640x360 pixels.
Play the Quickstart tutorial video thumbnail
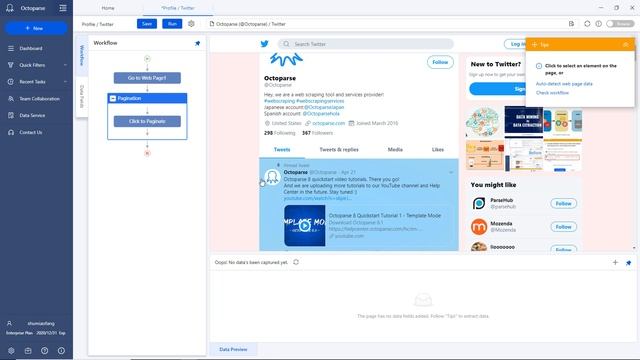(x=304, y=225)
